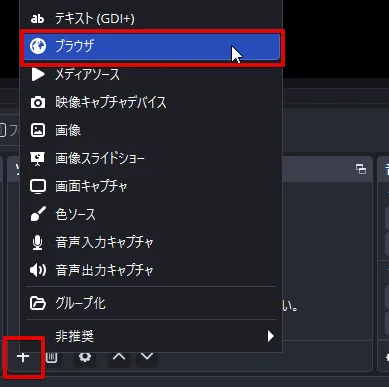This screenshot has height=387, width=389.
Task: Select 画面キャプチャ source
Action: [151, 186]
